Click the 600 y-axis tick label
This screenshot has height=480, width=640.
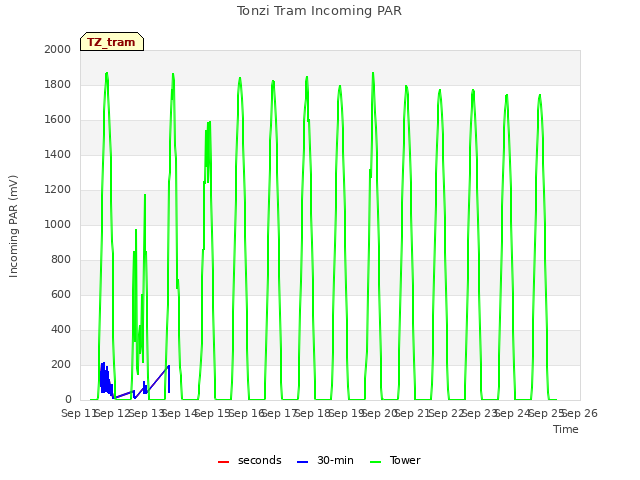[x=61, y=294]
